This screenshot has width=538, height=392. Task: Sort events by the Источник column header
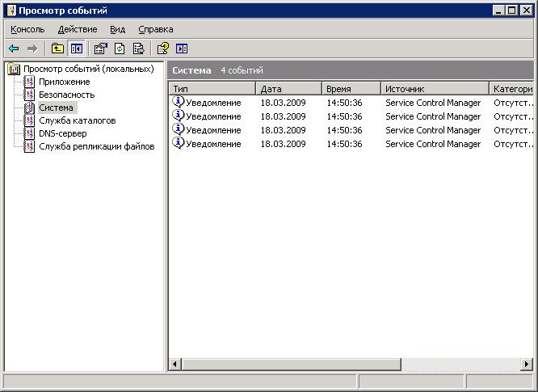point(434,89)
